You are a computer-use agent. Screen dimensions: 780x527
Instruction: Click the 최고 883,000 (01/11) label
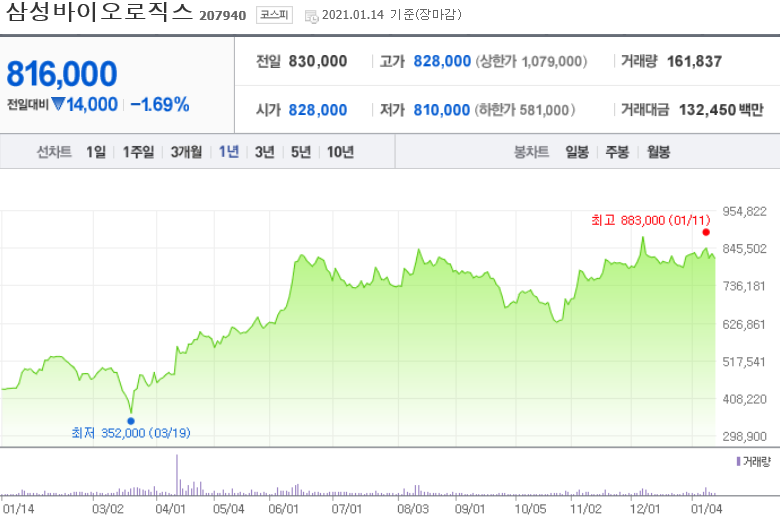tap(651, 220)
